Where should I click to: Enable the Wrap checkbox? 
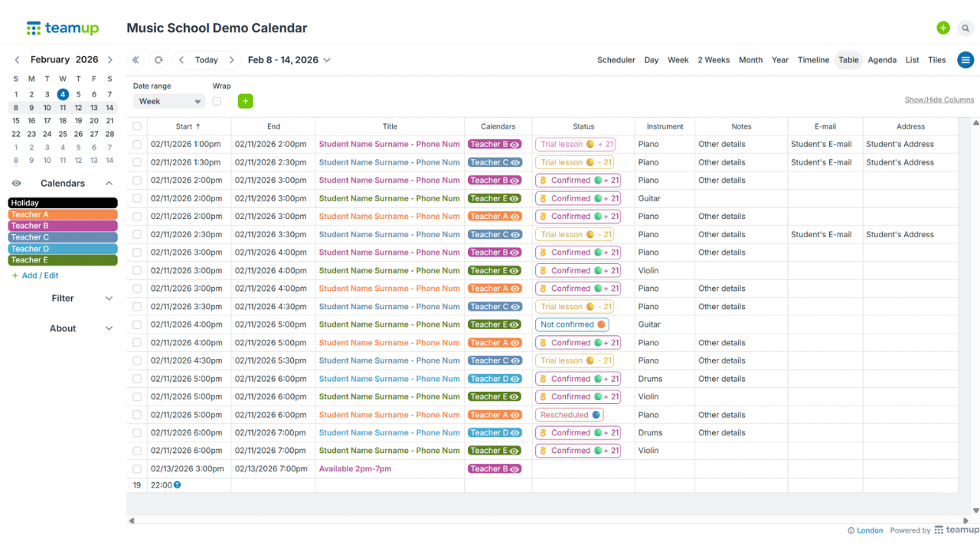217,101
